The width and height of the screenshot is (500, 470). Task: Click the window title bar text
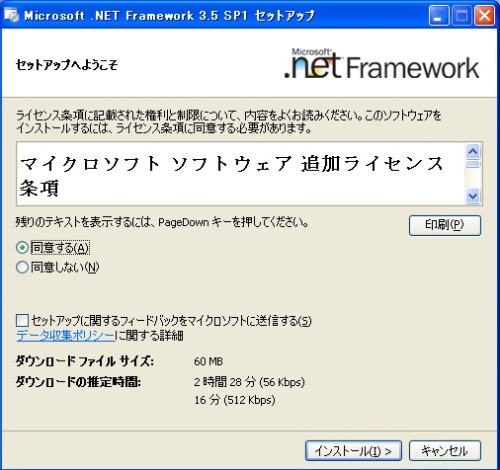(169, 16)
